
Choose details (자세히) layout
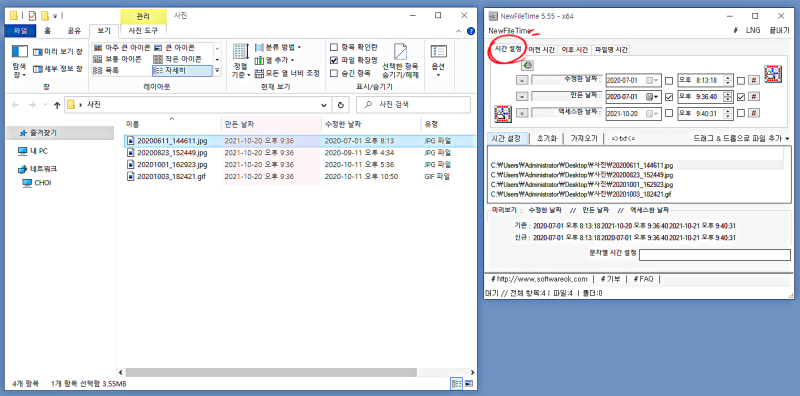pyautogui.click(x=182, y=70)
